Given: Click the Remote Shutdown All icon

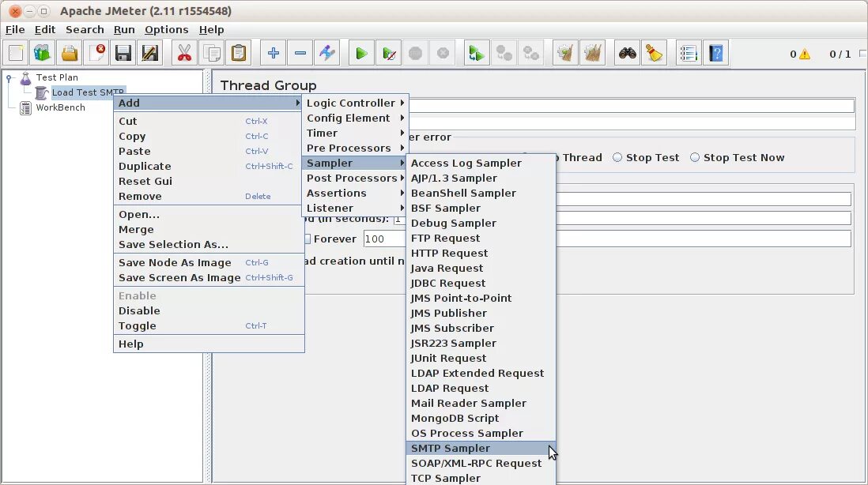Looking at the screenshot, I should [x=531, y=54].
